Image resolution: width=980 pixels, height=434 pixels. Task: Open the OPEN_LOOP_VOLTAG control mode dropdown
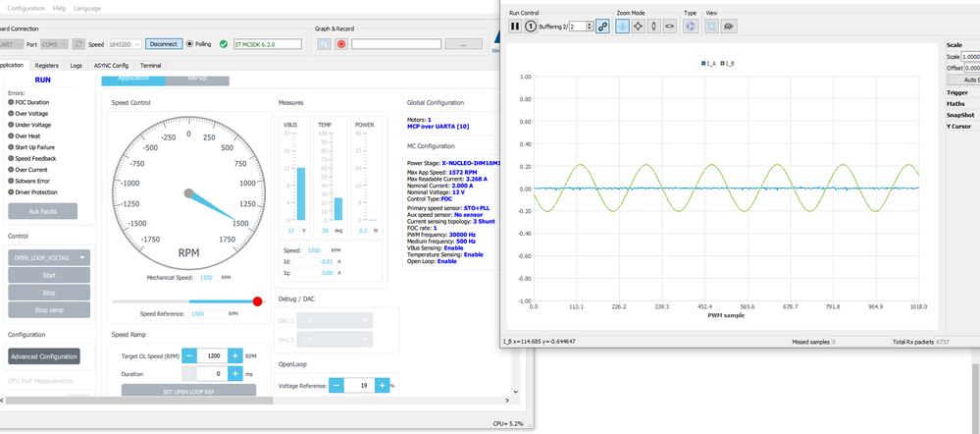49,257
